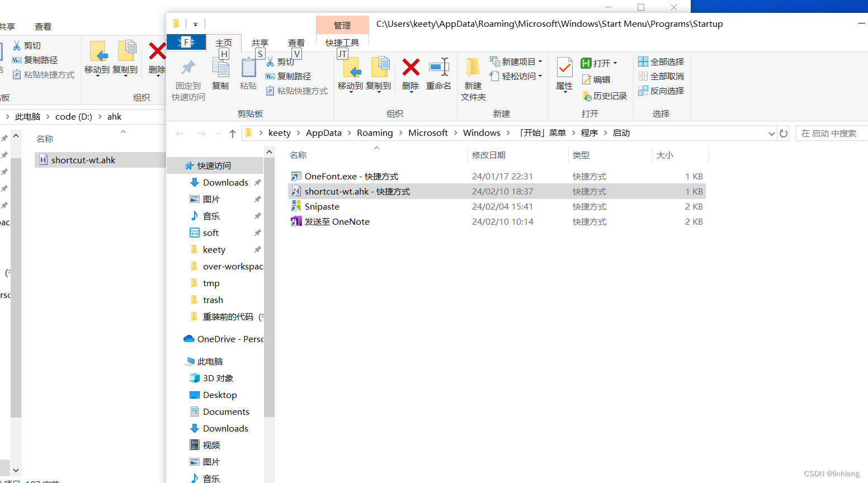Viewport: 868px width, 483px height.
Task: Click 粘贴快捷方式 in the front window ribbon
Action: [297, 91]
